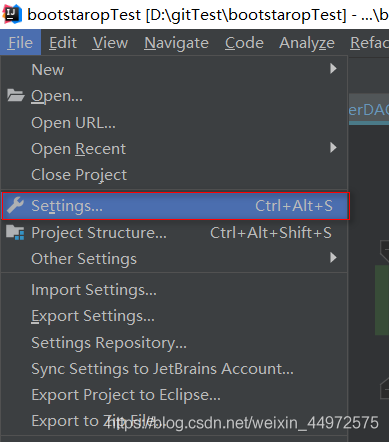Open the Code menu
Viewport: 389px width, 442px height.
pos(244,43)
